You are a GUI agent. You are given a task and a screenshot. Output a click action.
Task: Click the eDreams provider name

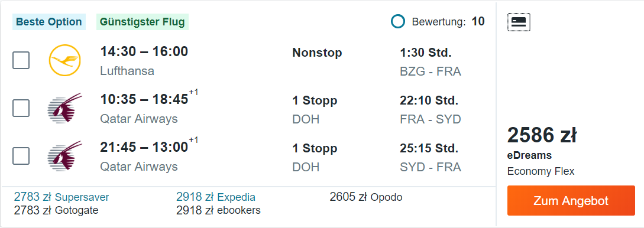529,156
